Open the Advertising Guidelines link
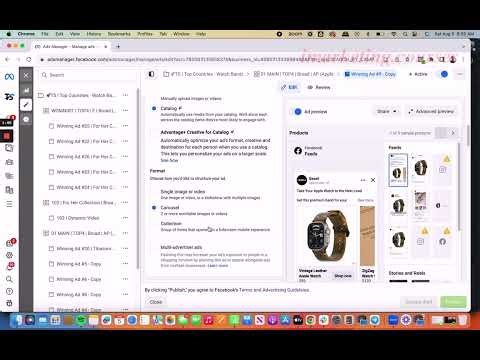The image size is (480, 360). point(286,290)
